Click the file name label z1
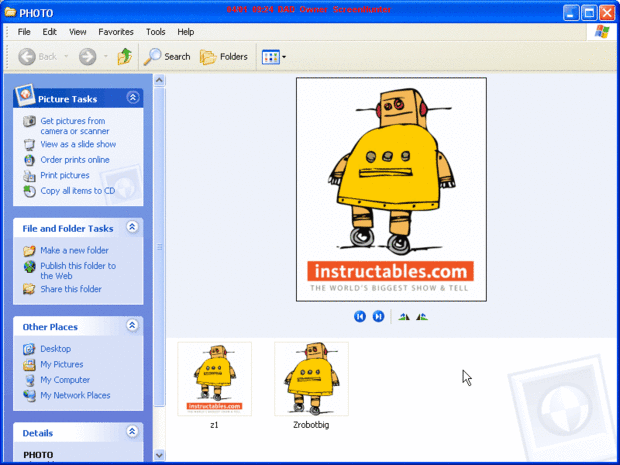620x465 pixels. (214, 425)
